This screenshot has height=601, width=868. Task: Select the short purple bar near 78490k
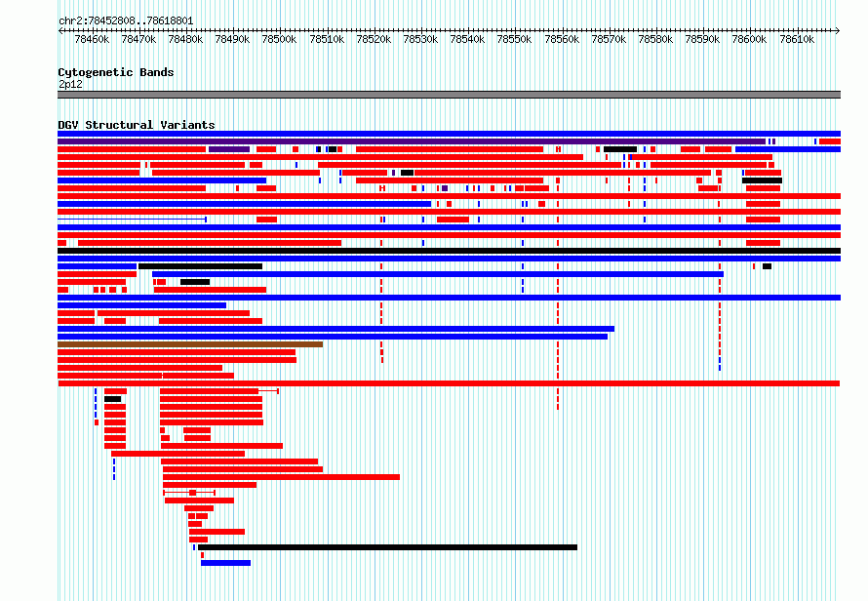pyautogui.click(x=229, y=149)
